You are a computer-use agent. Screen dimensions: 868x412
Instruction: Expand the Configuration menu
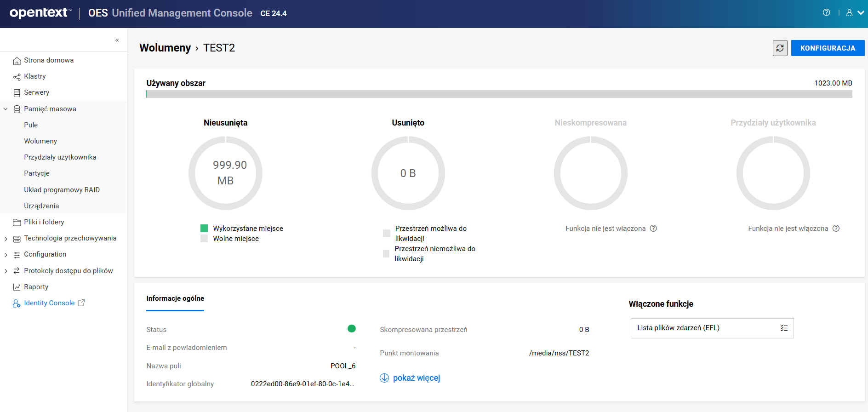[6, 255]
